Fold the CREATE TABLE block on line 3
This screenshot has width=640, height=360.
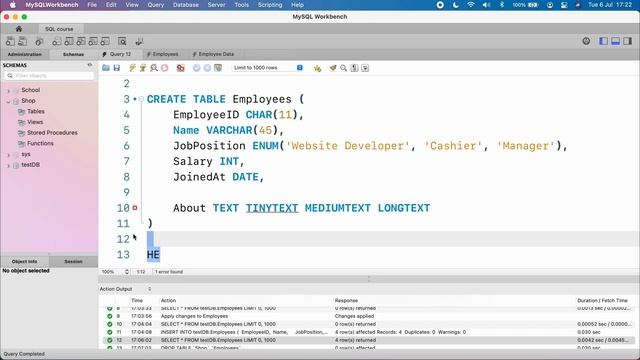point(141,99)
